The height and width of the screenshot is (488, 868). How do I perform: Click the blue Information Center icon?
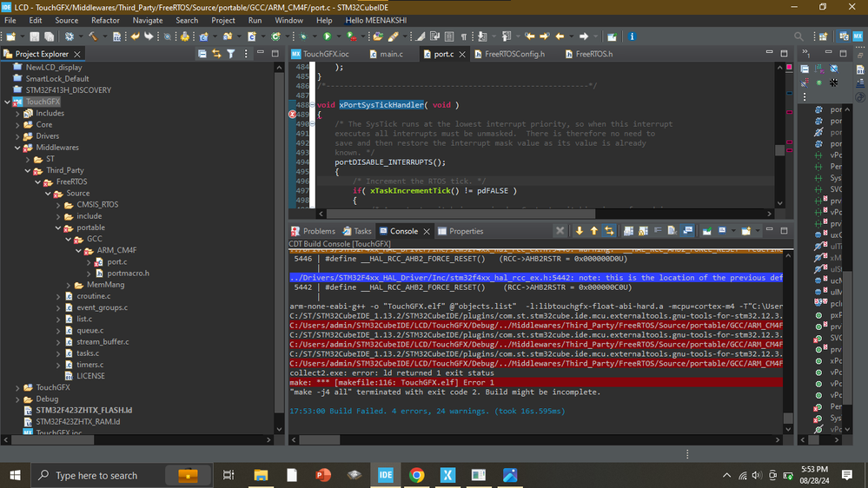[x=633, y=36]
